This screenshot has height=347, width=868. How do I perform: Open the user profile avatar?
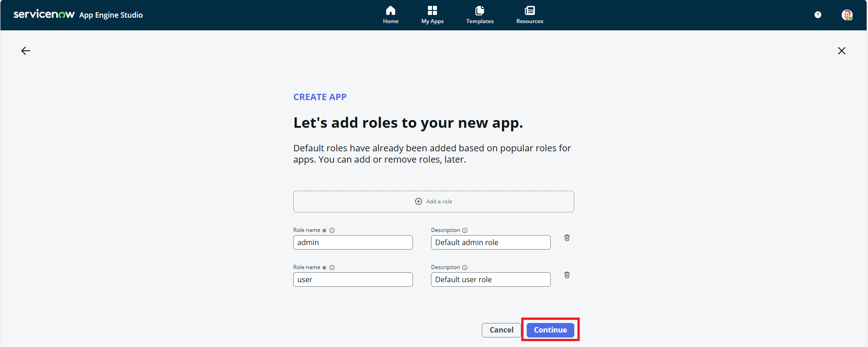coord(846,15)
